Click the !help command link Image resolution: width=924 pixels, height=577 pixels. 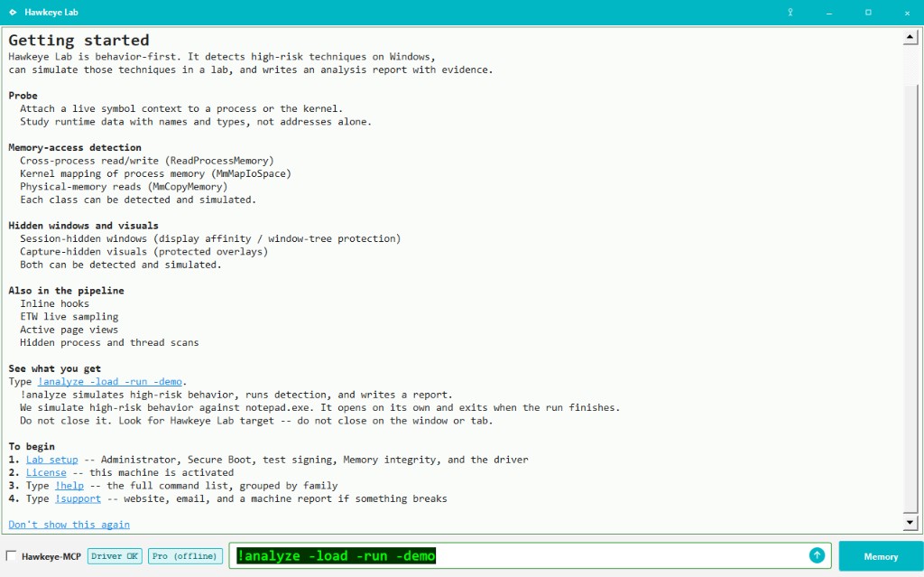(69, 486)
